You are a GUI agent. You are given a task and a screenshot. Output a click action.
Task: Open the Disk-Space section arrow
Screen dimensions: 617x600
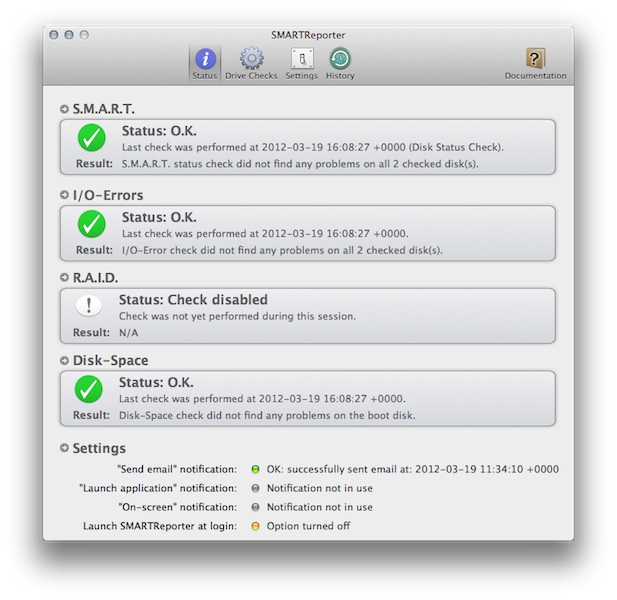pos(64,360)
